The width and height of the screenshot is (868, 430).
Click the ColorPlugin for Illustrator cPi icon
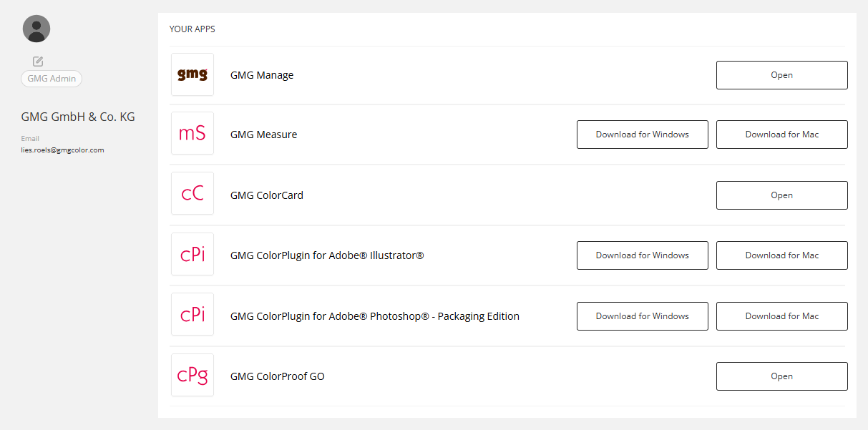coord(192,254)
